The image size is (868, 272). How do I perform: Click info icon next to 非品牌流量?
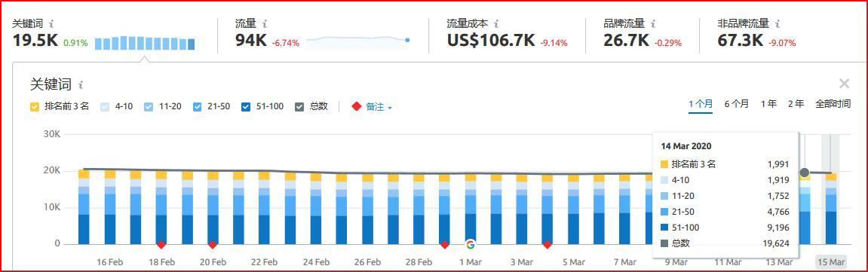coord(778,24)
